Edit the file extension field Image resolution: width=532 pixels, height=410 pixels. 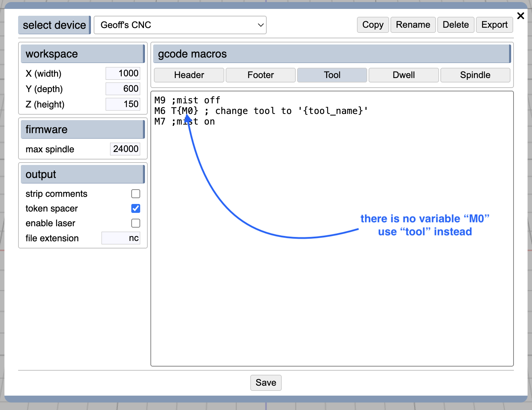click(121, 238)
